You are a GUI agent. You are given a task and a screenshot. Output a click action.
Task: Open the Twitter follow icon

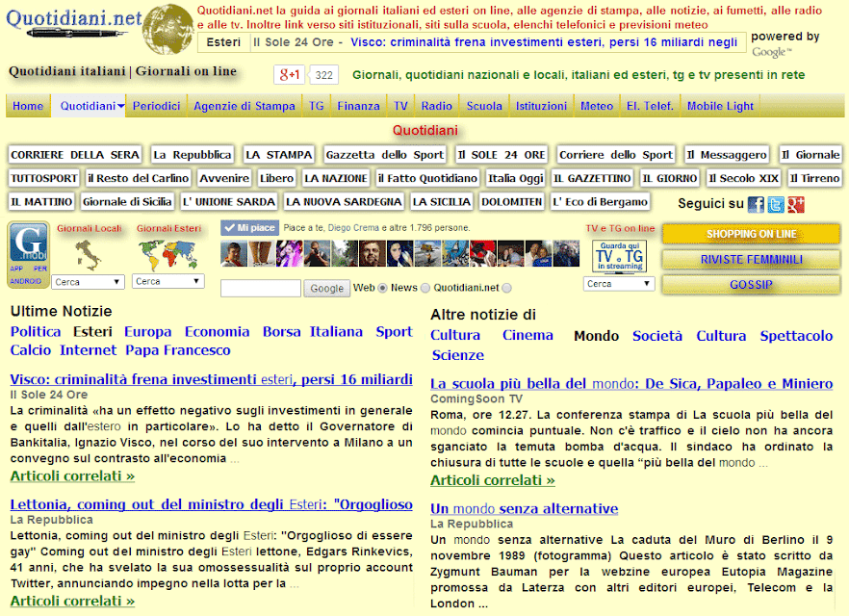(x=776, y=204)
